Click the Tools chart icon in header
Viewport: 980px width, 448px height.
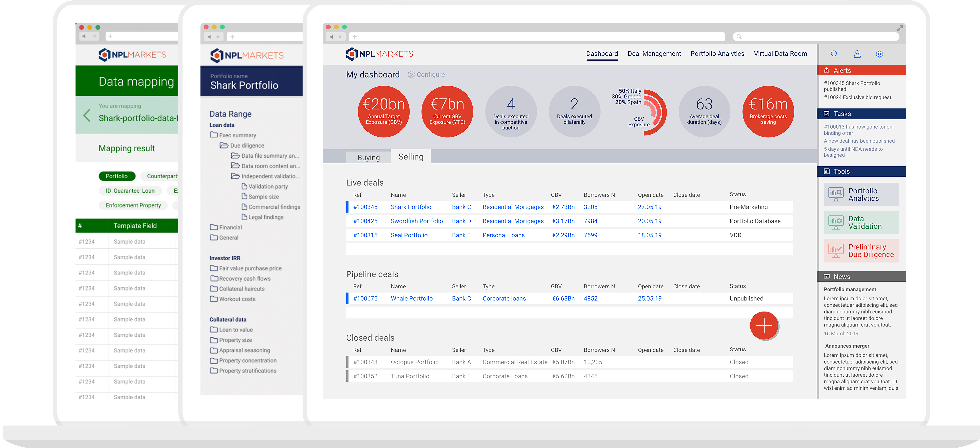pyautogui.click(x=826, y=171)
